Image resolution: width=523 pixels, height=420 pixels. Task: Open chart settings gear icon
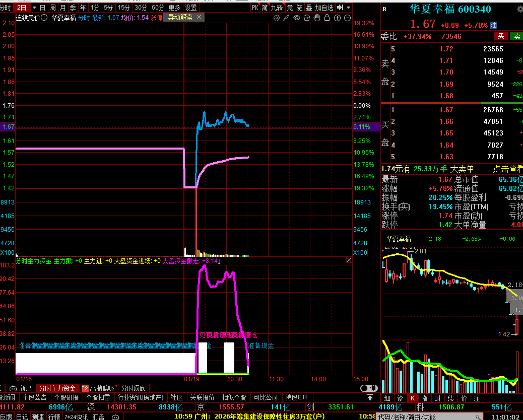point(277,18)
